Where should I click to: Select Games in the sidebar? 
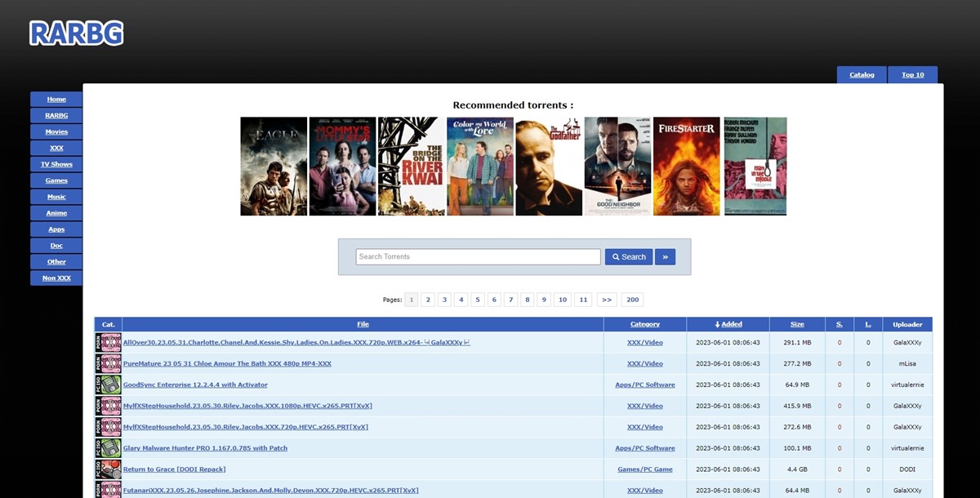[56, 180]
